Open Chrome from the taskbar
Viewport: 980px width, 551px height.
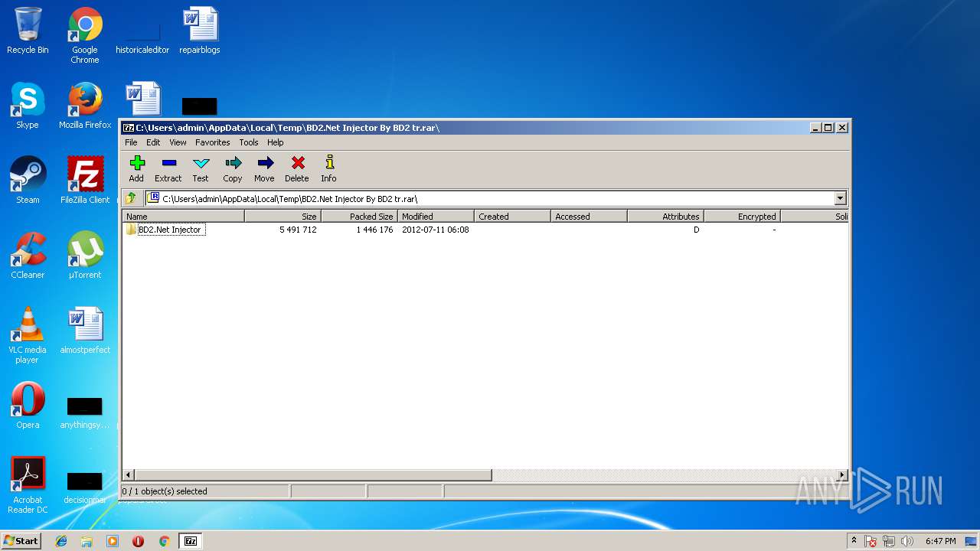(x=164, y=541)
